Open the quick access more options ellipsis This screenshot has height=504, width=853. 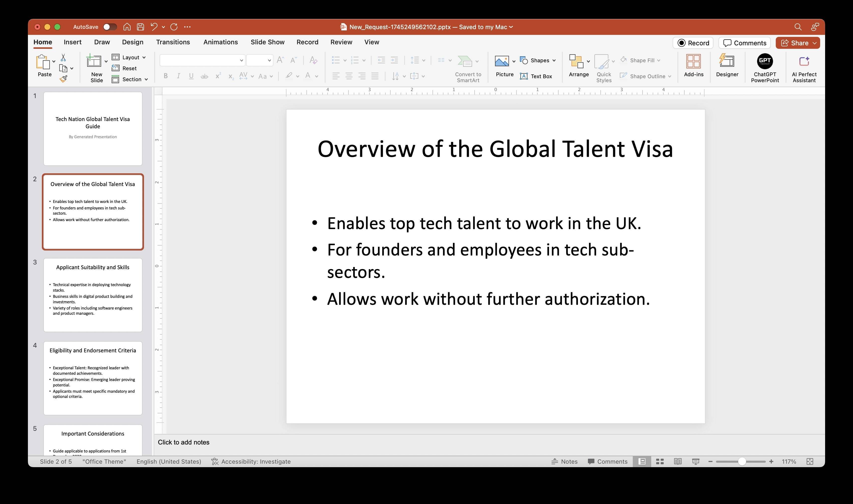click(187, 27)
